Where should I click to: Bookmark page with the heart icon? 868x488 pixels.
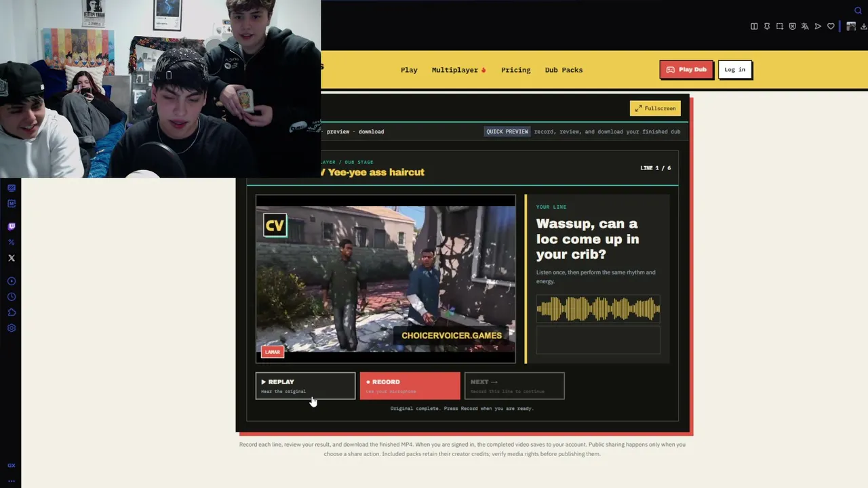(x=831, y=26)
